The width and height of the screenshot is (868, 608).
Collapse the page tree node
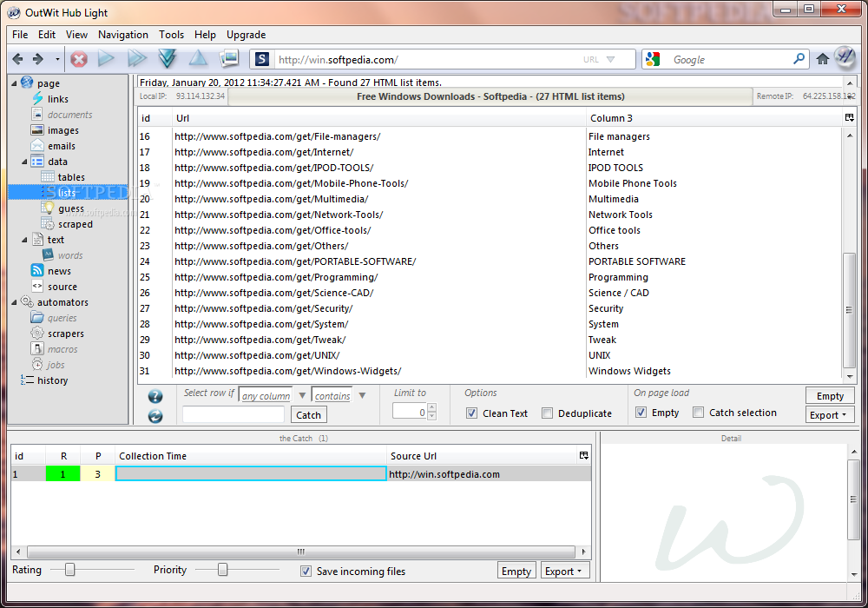[15, 83]
